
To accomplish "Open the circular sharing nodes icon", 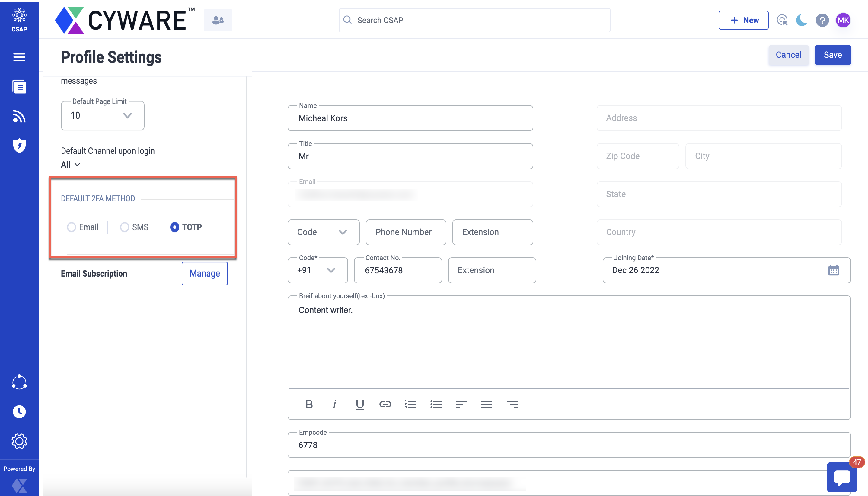I will [x=19, y=382].
